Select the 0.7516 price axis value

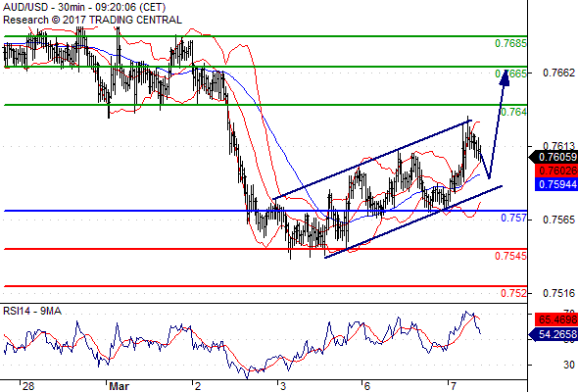[x=558, y=293]
